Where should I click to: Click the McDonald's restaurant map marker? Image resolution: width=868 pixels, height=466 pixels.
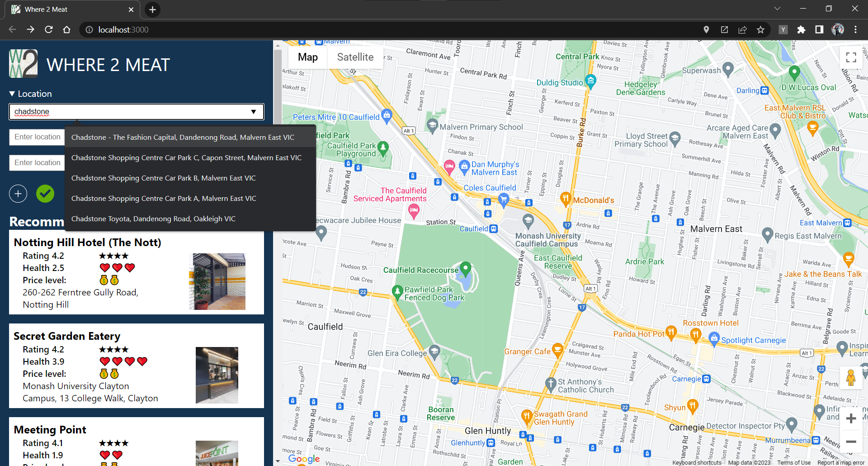(x=565, y=198)
